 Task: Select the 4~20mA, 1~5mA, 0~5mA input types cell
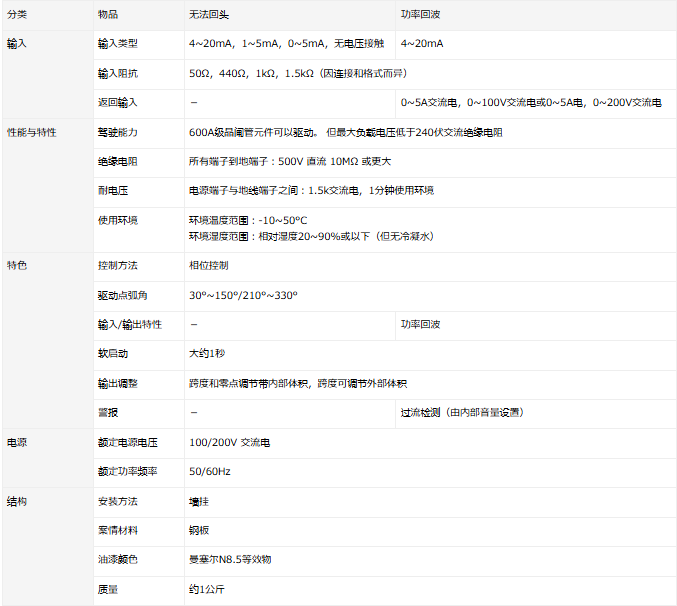(x=286, y=44)
